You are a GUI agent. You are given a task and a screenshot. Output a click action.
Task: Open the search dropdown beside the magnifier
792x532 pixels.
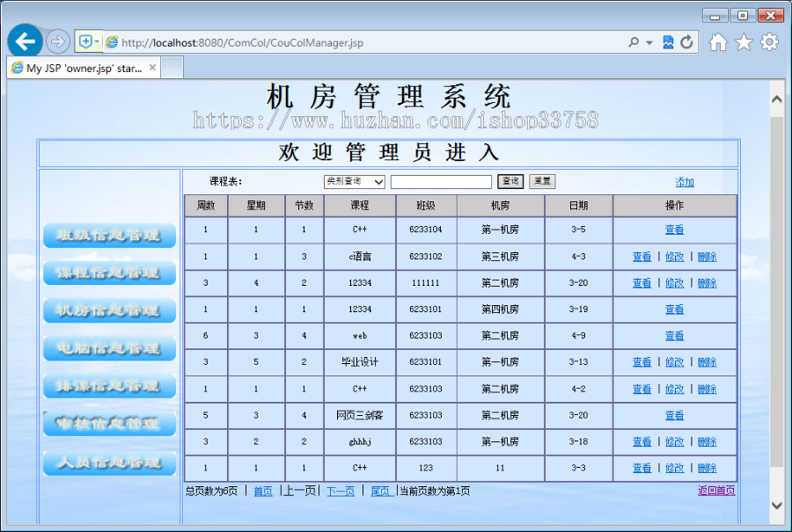(x=649, y=41)
